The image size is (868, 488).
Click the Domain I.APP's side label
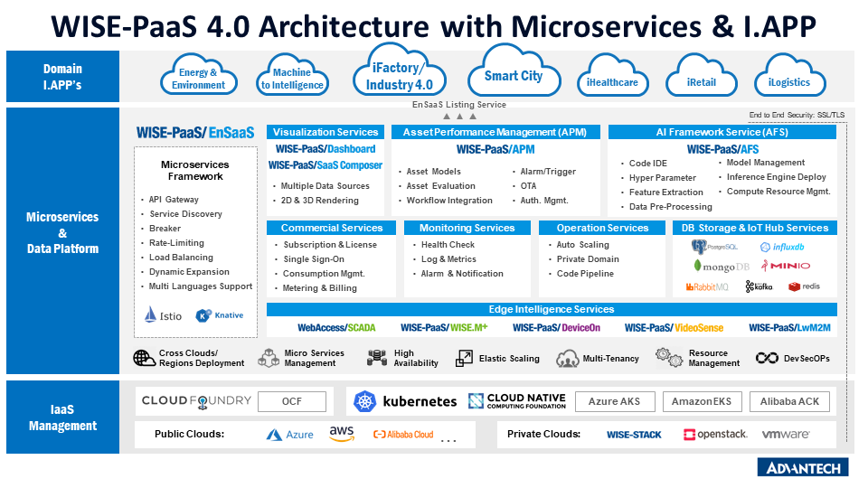tap(62, 77)
